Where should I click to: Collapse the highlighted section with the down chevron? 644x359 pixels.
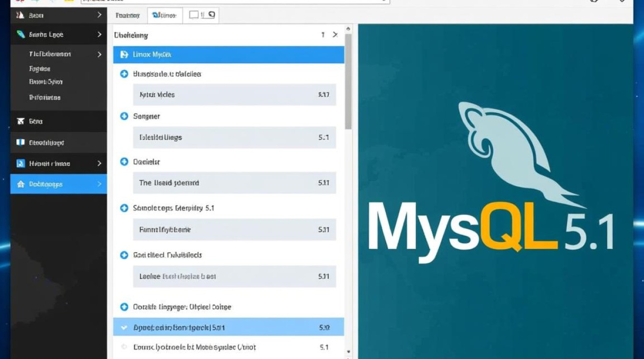pyautogui.click(x=124, y=327)
